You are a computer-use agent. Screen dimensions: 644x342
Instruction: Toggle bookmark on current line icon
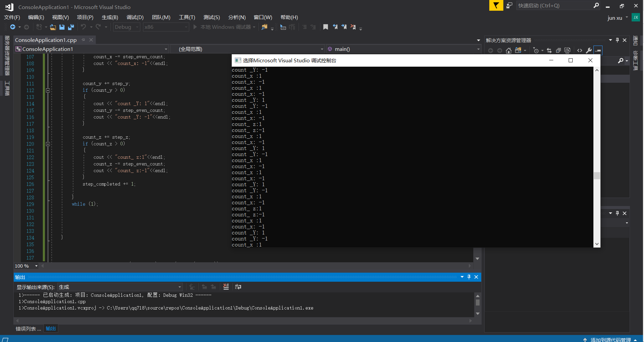point(326,27)
